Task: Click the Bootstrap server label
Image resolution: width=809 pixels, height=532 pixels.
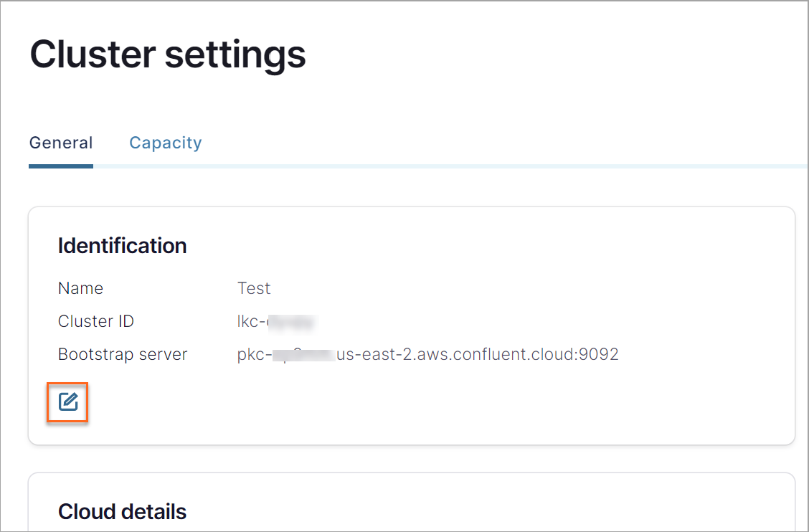Action: [x=123, y=354]
